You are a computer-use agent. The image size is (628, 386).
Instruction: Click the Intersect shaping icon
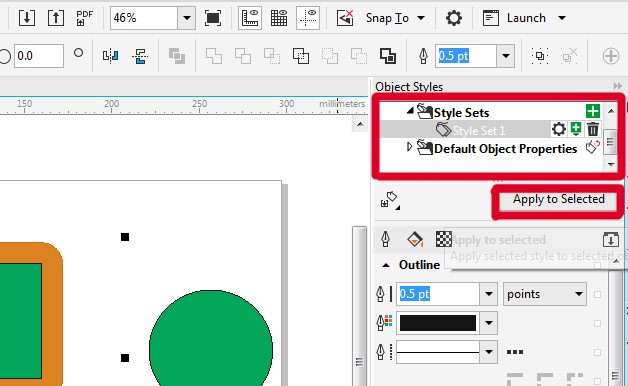tap(272, 56)
